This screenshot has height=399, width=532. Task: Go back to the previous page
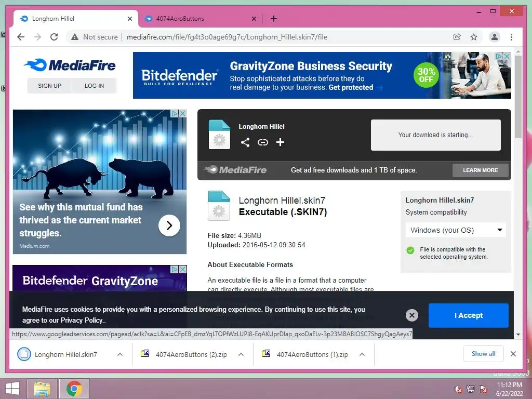click(x=21, y=37)
